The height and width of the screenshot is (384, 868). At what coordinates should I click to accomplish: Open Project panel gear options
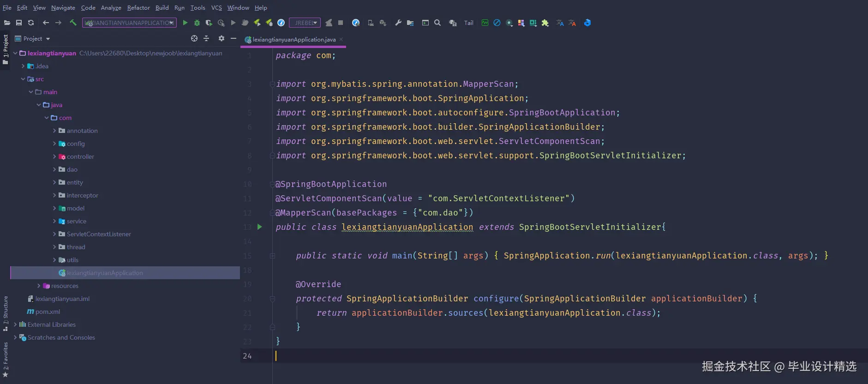221,38
